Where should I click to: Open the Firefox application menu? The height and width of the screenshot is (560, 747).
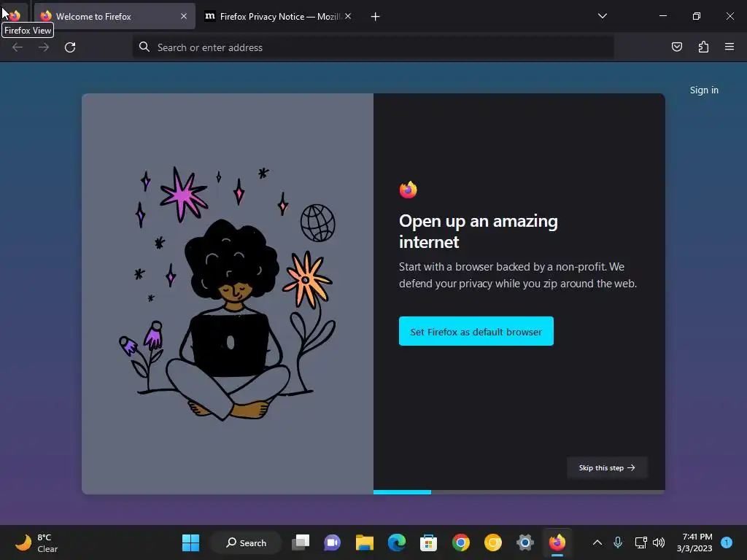click(729, 47)
